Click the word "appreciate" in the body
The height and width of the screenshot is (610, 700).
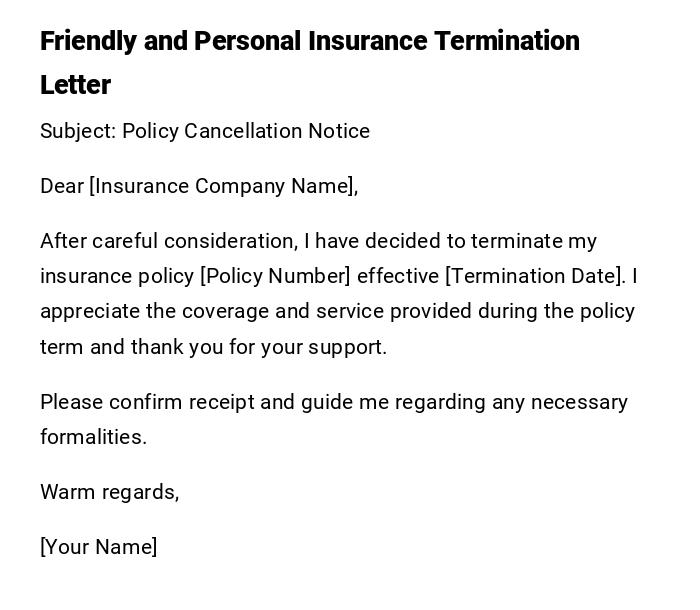(x=90, y=311)
